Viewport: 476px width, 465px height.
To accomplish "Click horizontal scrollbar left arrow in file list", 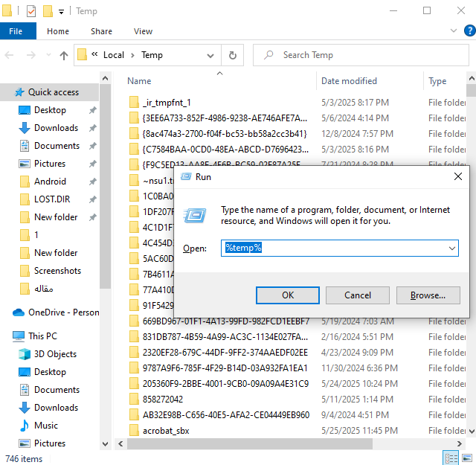I will point(120,443).
